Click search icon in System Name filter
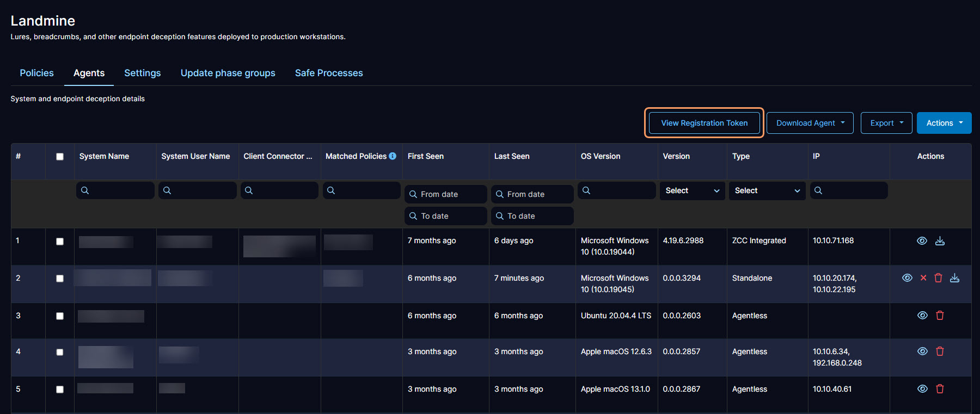Screen dimensions: 980x414 point(85,190)
